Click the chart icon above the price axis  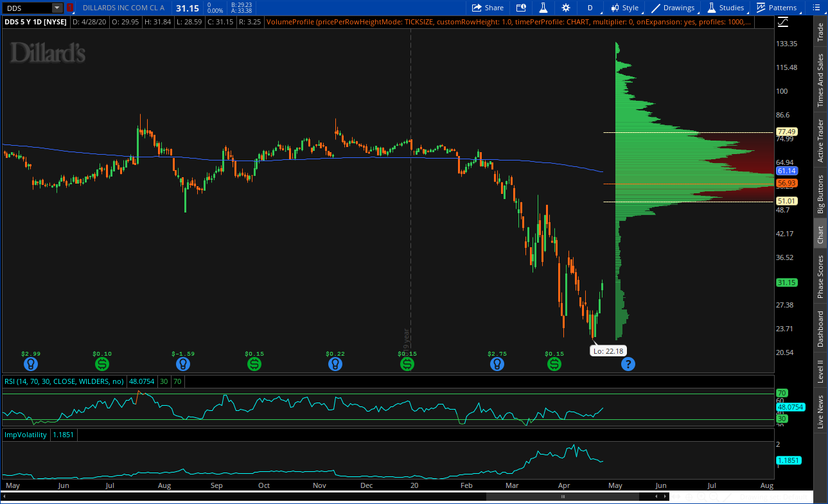[x=783, y=22]
